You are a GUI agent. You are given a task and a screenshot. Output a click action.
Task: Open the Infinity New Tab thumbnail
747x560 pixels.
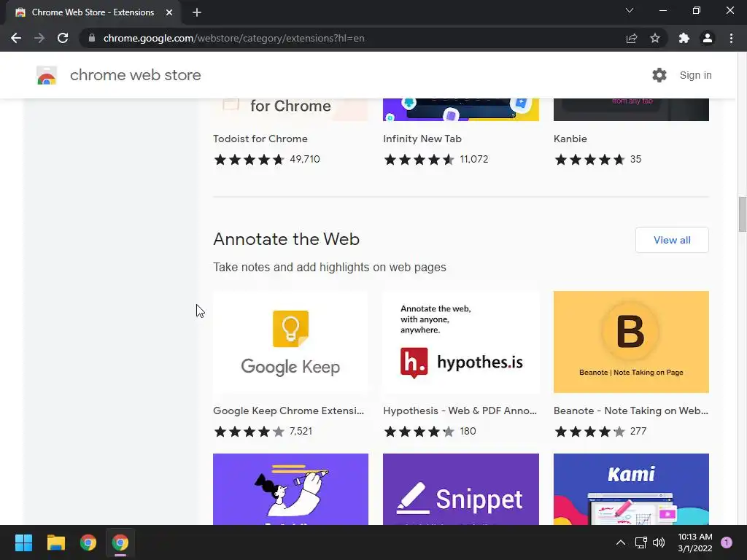pyautogui.click(x=461, y=109)
